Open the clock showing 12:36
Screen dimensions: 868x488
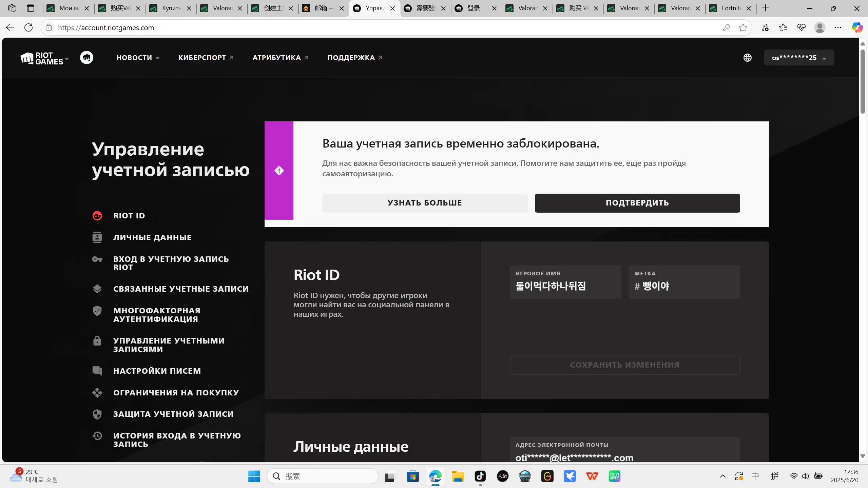click(x=844, y=476)
